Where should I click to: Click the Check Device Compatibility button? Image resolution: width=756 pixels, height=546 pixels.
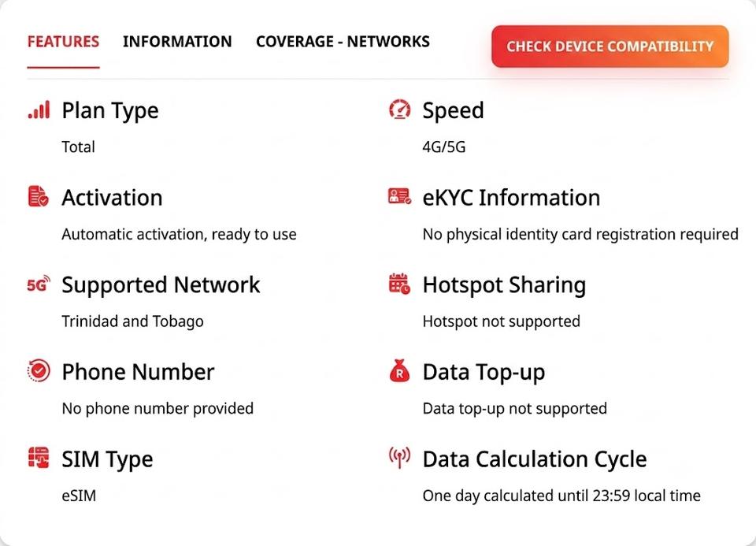[x=610, y=46]
